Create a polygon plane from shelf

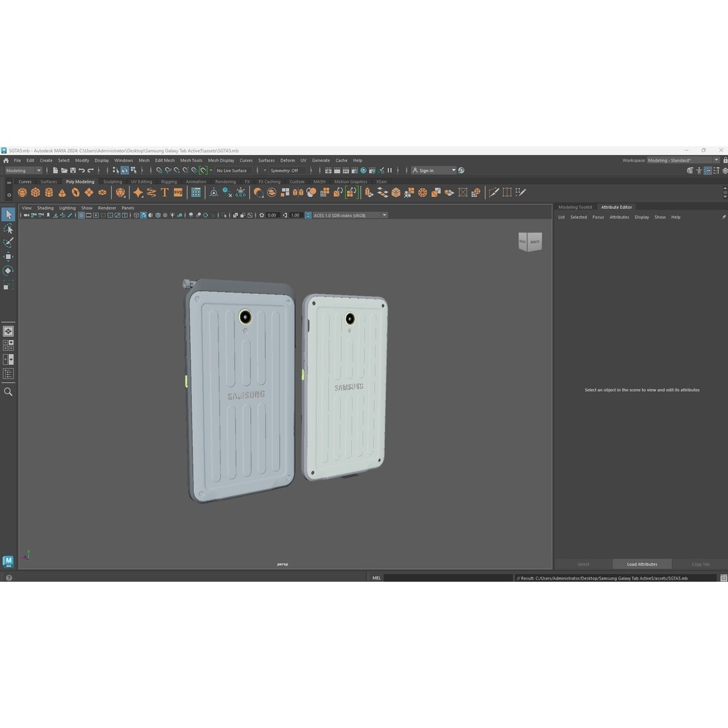pyautogui.click(x=89, y=192)
